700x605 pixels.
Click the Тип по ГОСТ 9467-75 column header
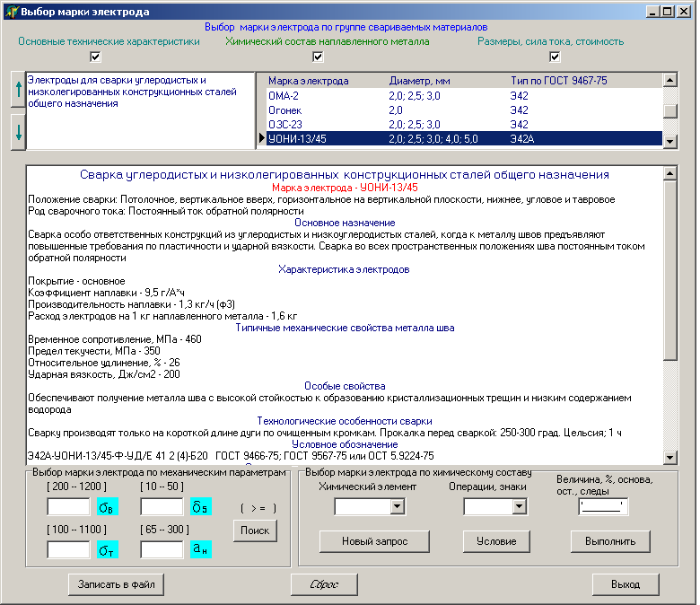click(559, 81)
